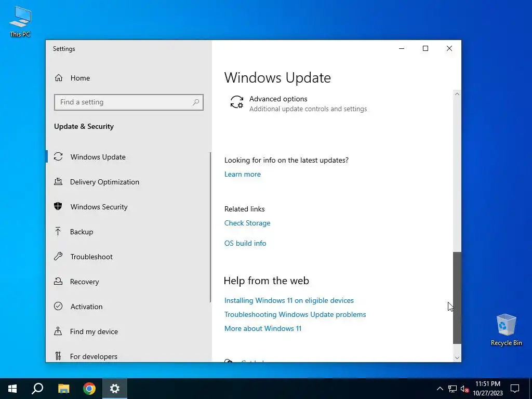Screen dimensions: 532x399
Task: Open Advanced options for updates
Action: (299, 103)
